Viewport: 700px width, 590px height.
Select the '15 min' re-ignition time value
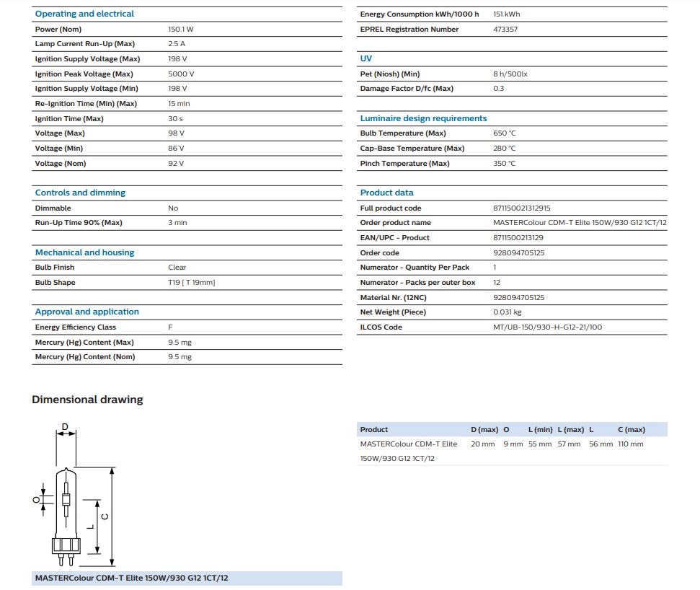coord(179,104)
